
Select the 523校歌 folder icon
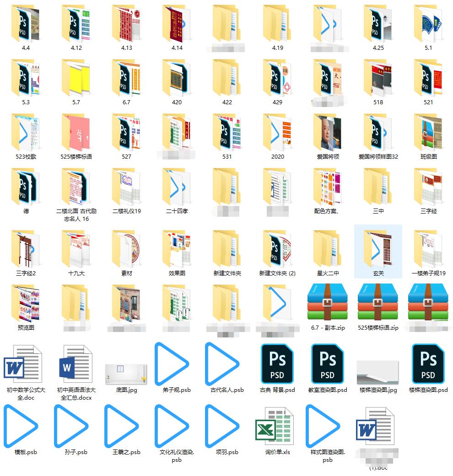click(x=26, y=132)
